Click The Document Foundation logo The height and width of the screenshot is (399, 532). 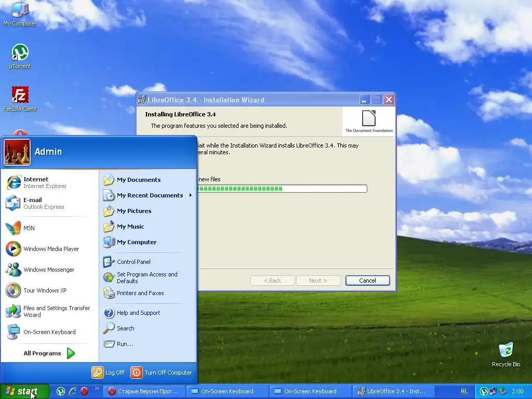pyautogui.click(x=369, y=121)
